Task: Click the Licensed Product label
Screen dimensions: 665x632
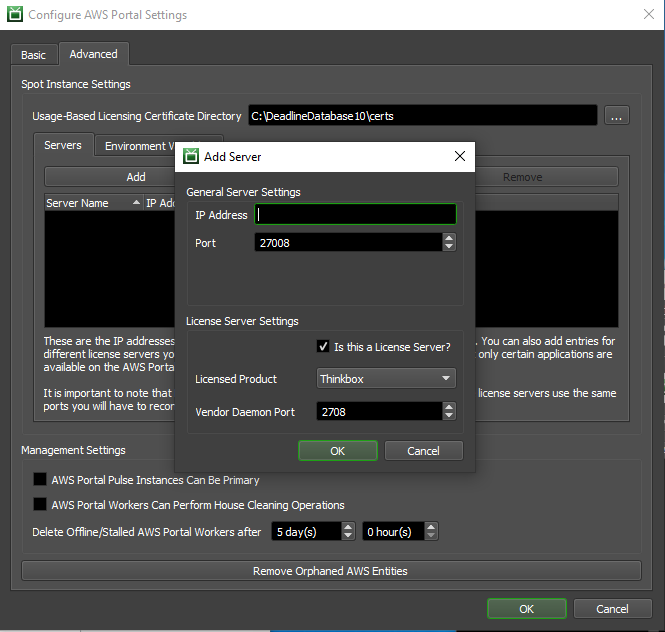Action: click(236, 379)
